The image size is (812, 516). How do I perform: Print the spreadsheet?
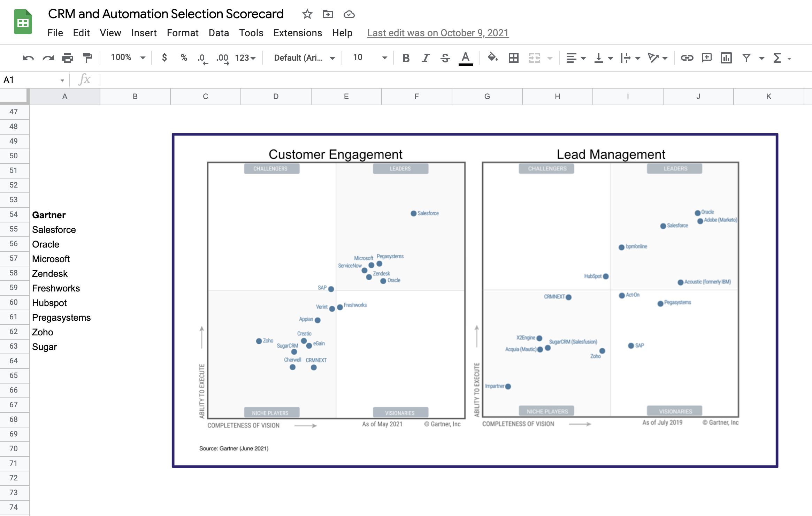(68, 58)
